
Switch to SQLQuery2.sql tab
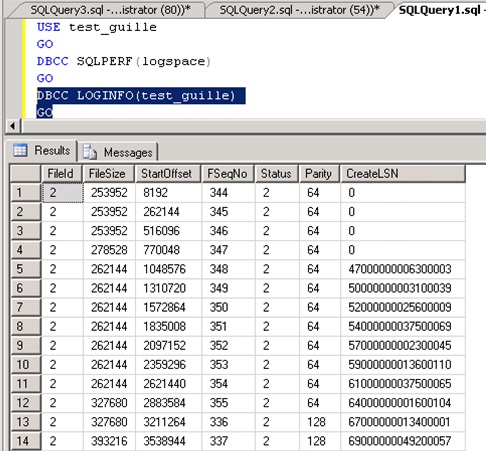click(x=299, y=10)
